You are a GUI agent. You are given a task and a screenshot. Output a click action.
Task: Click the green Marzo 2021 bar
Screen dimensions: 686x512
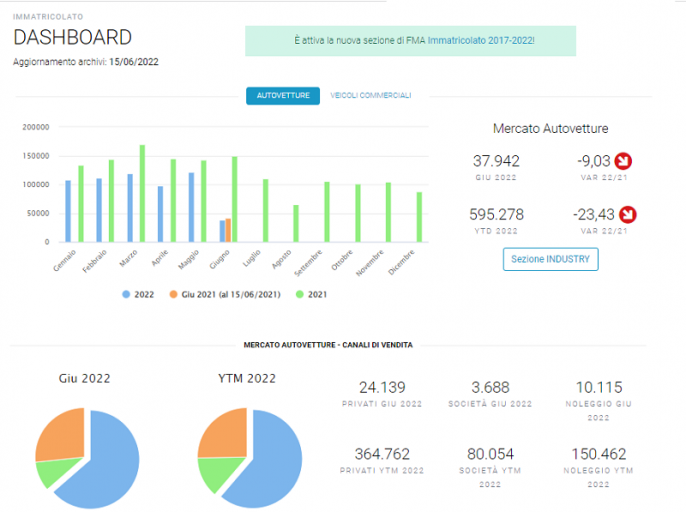[142, 193]
